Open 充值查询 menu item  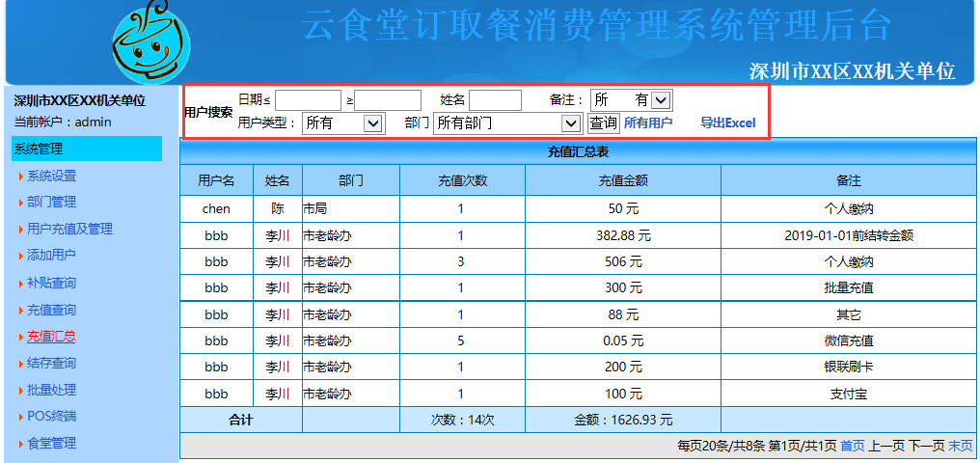51,310
